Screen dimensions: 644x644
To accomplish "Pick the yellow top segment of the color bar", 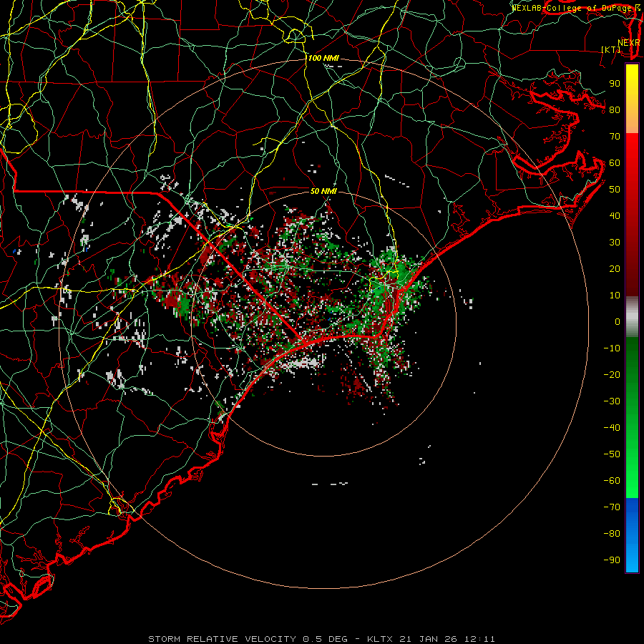I will coord(632,99).
